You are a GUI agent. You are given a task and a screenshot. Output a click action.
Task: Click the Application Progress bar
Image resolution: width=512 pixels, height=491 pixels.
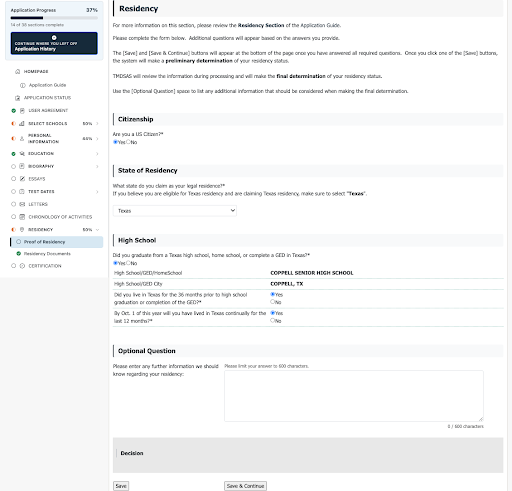(54, 18)
